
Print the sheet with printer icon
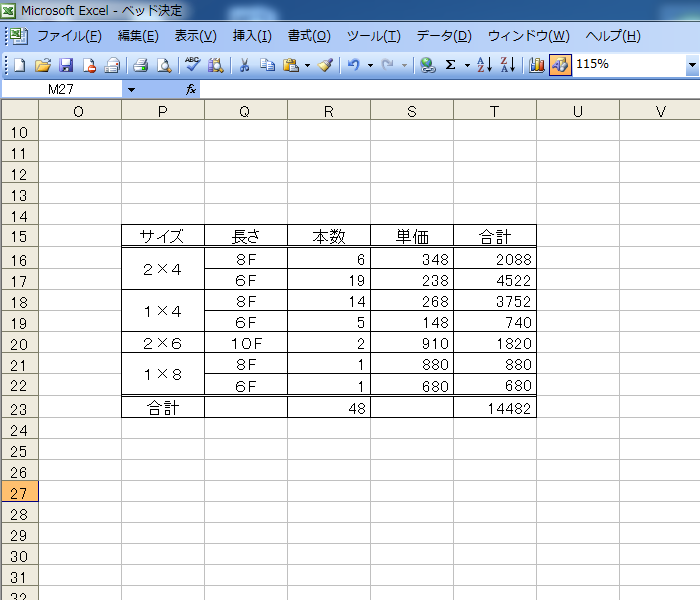[141, 65]
